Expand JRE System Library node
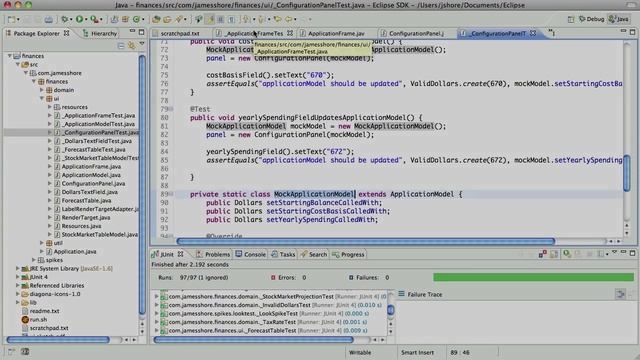The image size is (640, 360). [18, 269]
